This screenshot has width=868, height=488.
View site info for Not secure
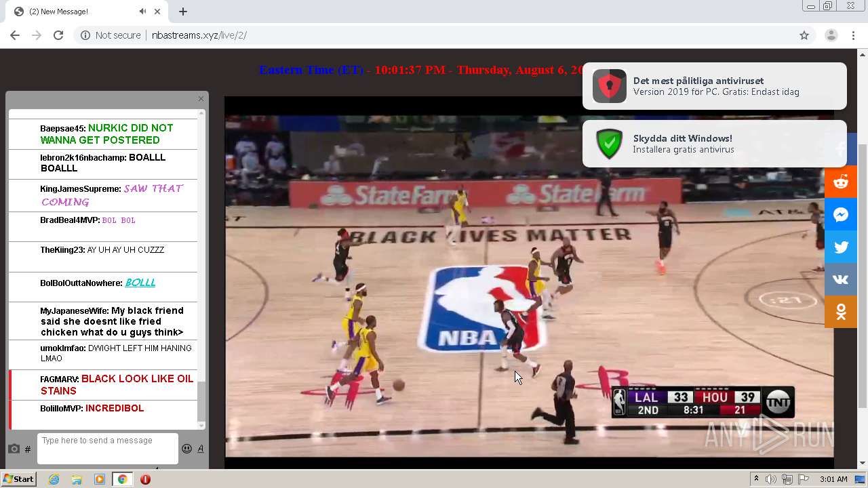click(x=111, y=35)
